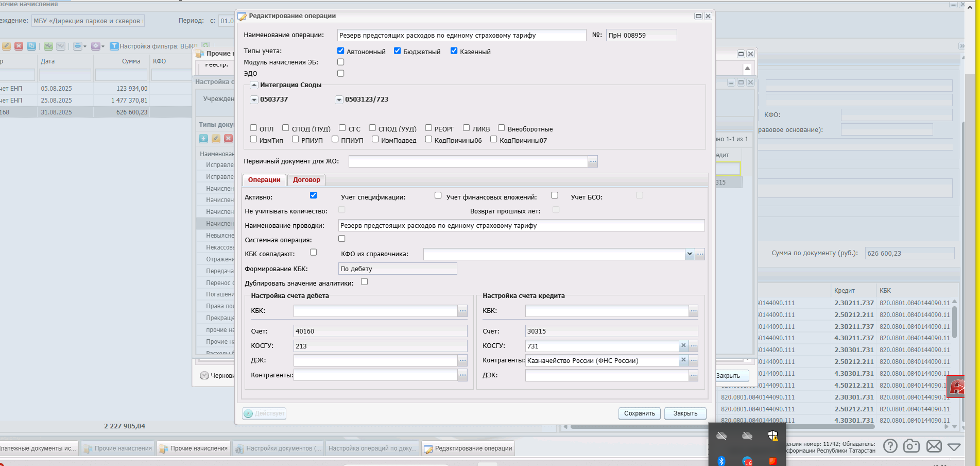Click the Наименование операции input field
The height and width of the screenshot is (466, 980).
[461, 35]
